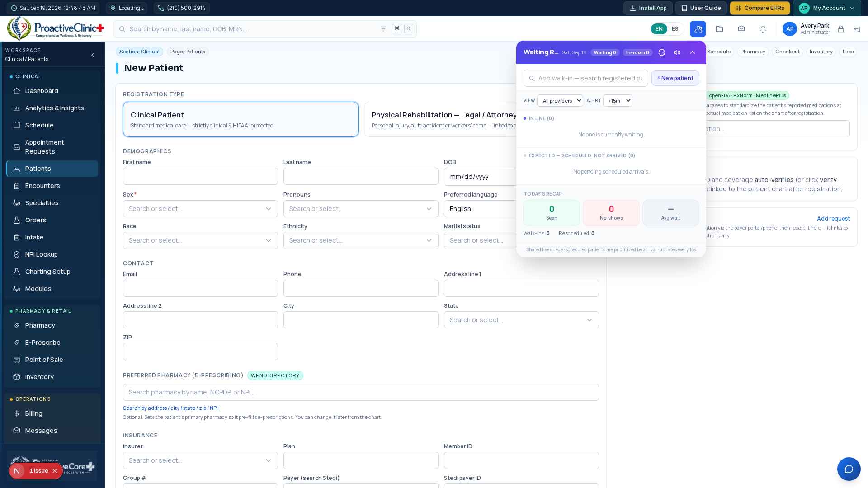Open Analytics & Insights
Image resolution: width=868 pixels, height=488 pixels.
[x=52, y=108]
